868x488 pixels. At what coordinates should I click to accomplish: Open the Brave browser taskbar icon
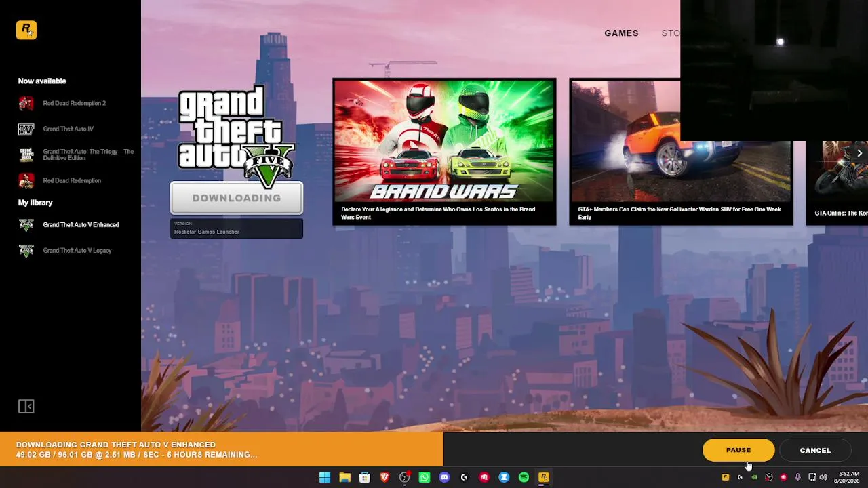point(384,477)
